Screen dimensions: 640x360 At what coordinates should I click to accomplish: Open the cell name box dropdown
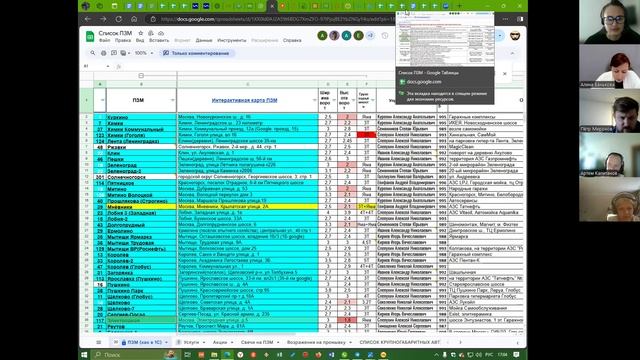[108, 66]
